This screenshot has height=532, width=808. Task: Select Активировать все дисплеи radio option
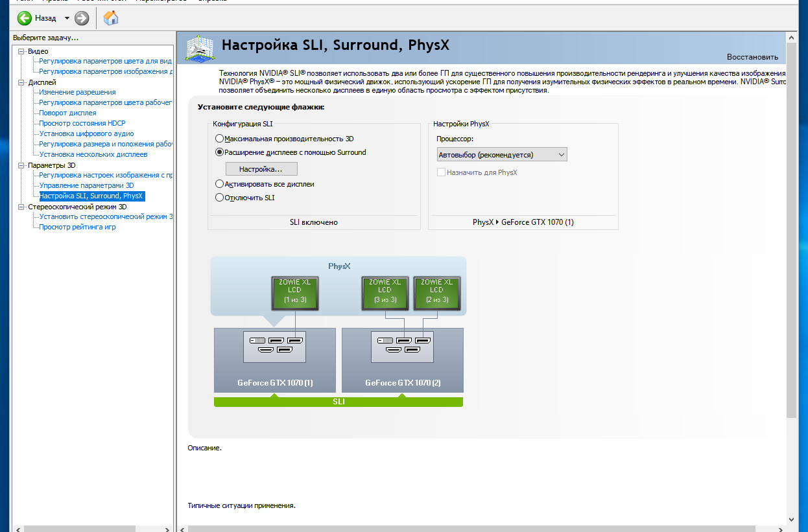[219, 184]
